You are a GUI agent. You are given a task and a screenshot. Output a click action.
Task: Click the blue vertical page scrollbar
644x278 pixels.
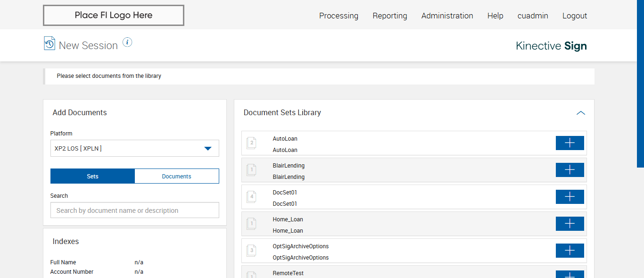click(x=640, y=84)
